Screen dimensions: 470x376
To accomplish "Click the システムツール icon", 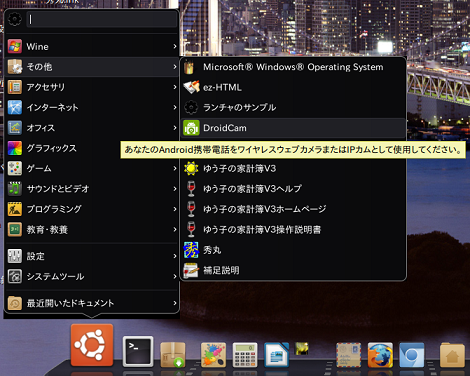I will 15,276.
